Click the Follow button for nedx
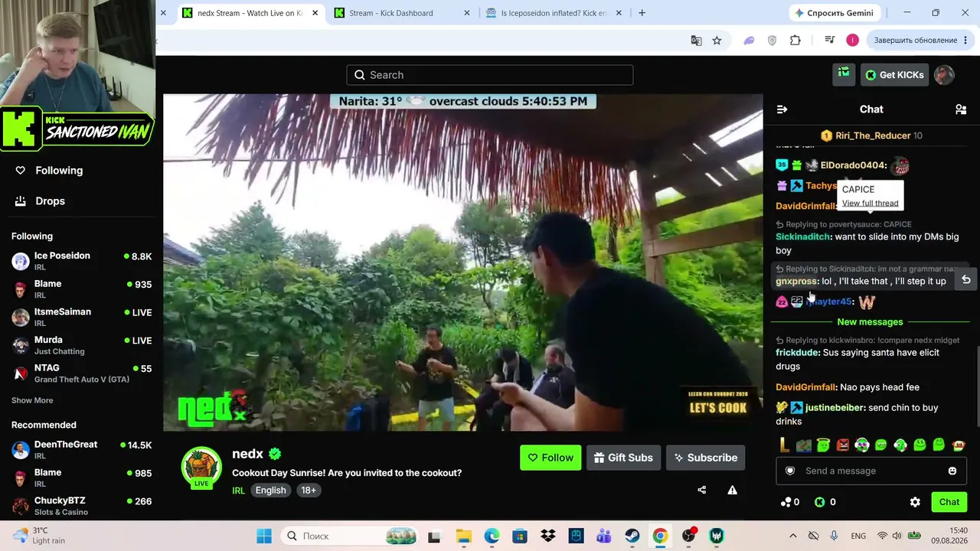Image resolution: width=980 pixels, height=551 pixels. [x=550, y=458]
